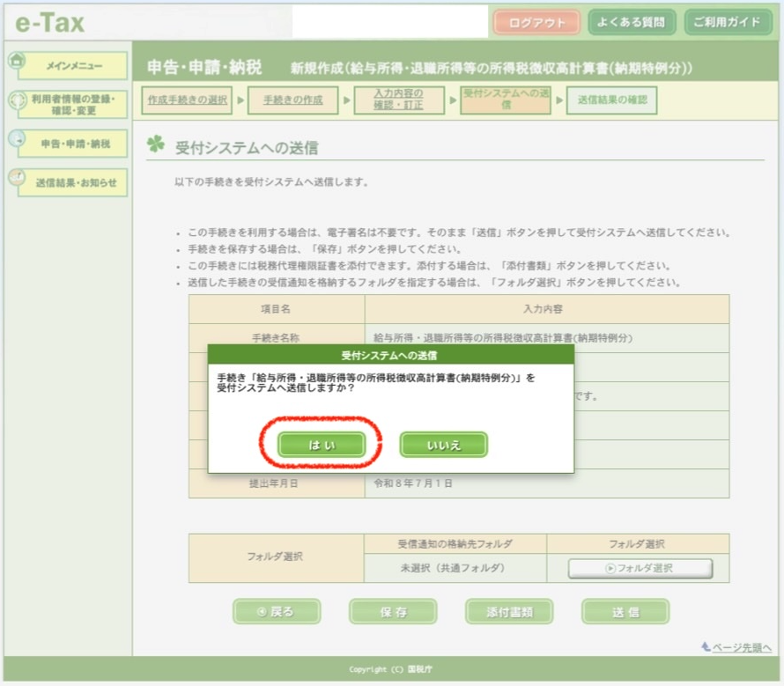Screen dimensions: 784x686
Task: Click the 送信 button at the bottom
Action: [x=625, y=611]
